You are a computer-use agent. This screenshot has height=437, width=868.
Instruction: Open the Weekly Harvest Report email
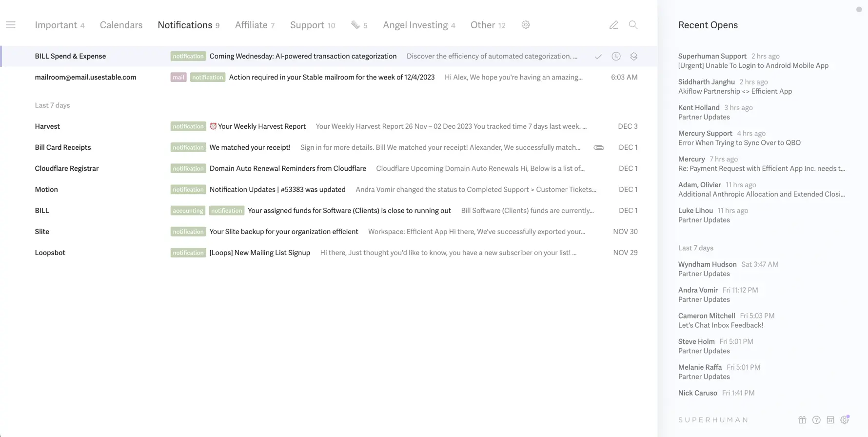click(262, 126)
